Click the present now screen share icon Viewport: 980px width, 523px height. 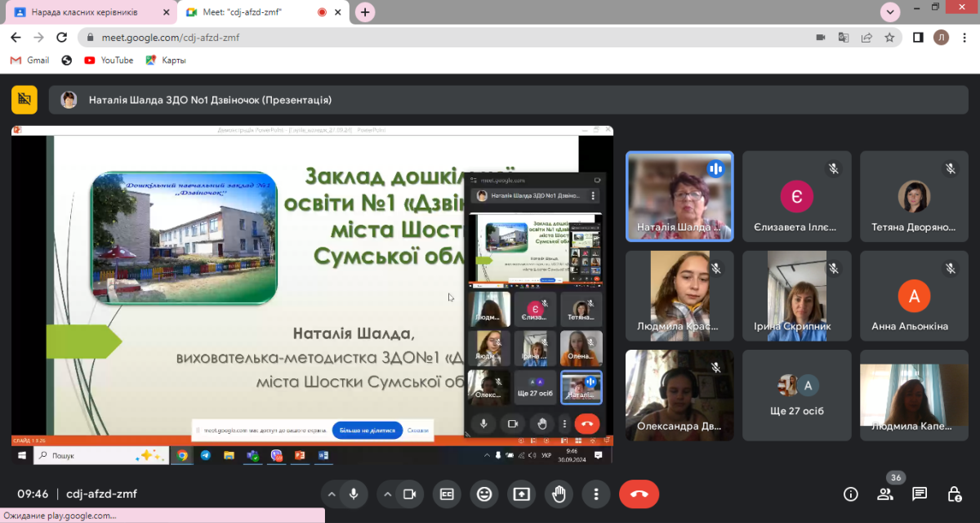pyautogui.click(x=521, y=494)
